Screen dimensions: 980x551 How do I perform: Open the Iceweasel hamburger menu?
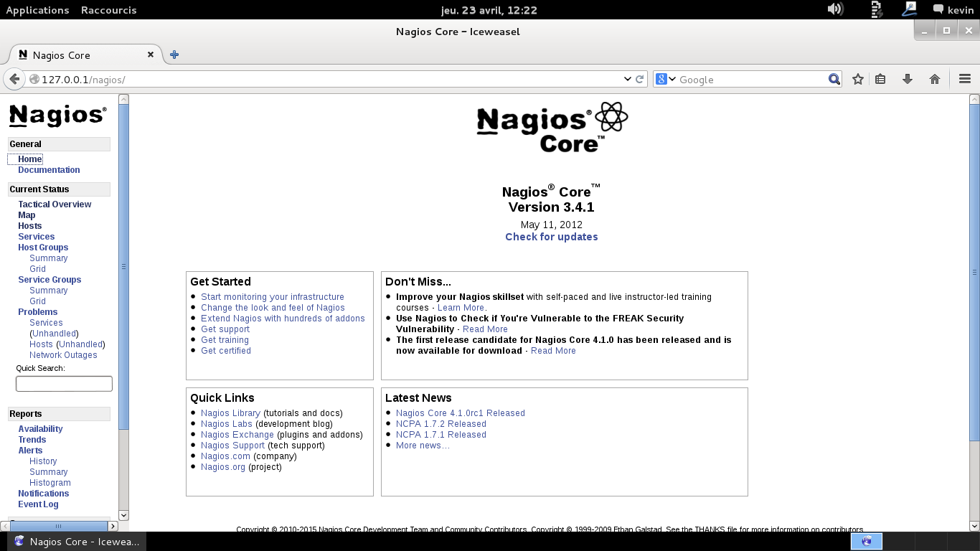pyautogui.click(x=964, y=79)
